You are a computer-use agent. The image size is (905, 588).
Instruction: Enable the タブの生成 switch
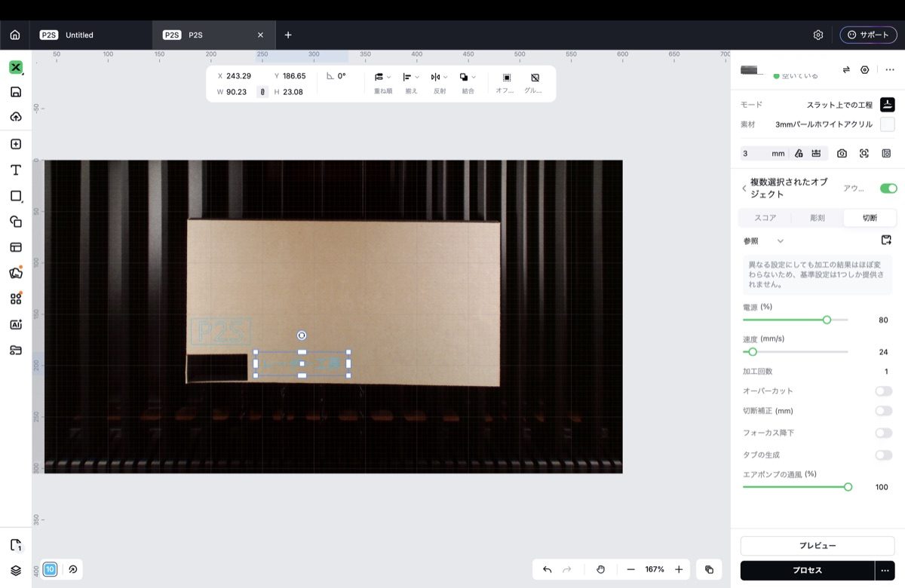(883, 455)
